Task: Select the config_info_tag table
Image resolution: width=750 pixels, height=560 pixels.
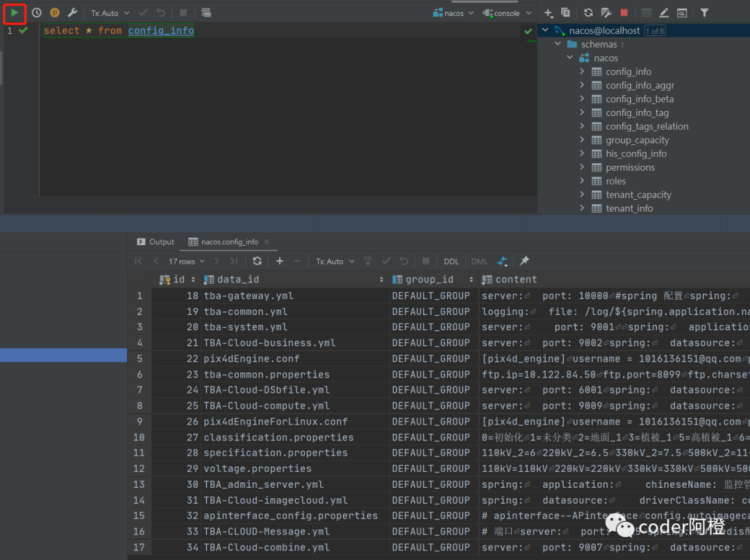Action: (637, 113)
